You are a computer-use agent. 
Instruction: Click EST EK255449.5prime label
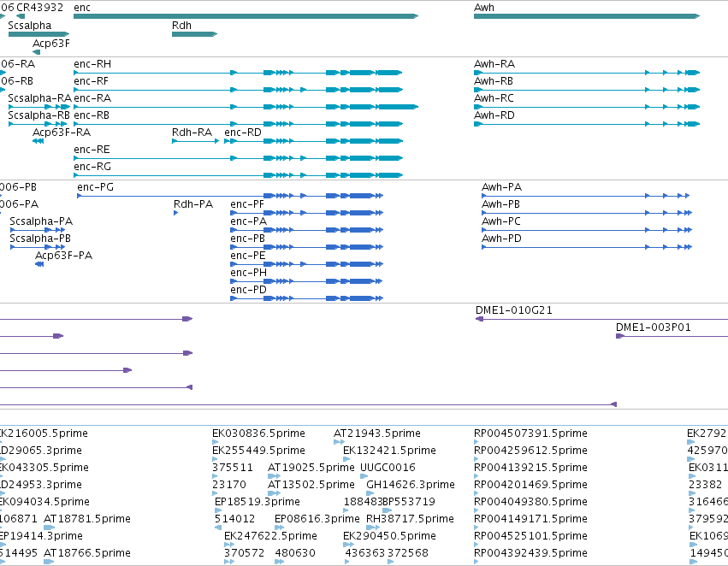pos(258,451)
